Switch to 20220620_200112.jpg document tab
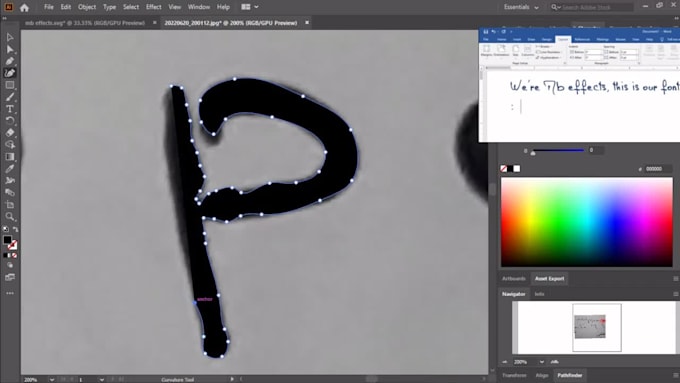The image size is (680, 383). (x=231, y=23)
